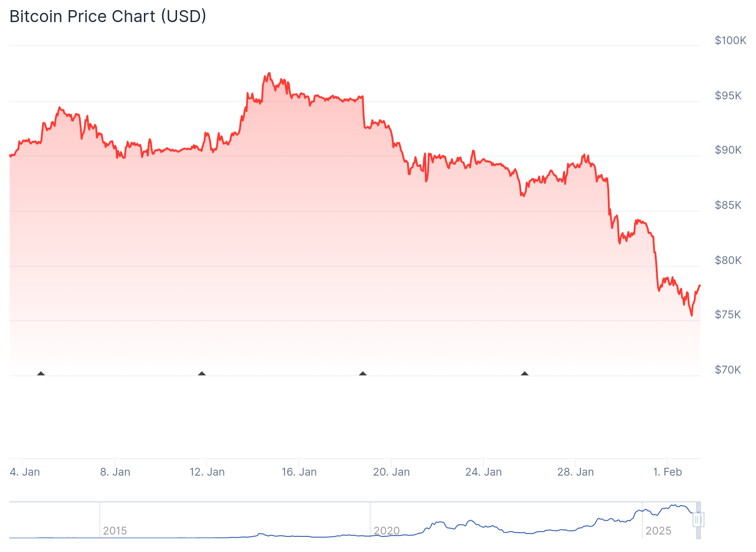Screen dimensions: 756x552
Task: Click the 2020 label in the navigator
Action: click(x=387, y=531)
